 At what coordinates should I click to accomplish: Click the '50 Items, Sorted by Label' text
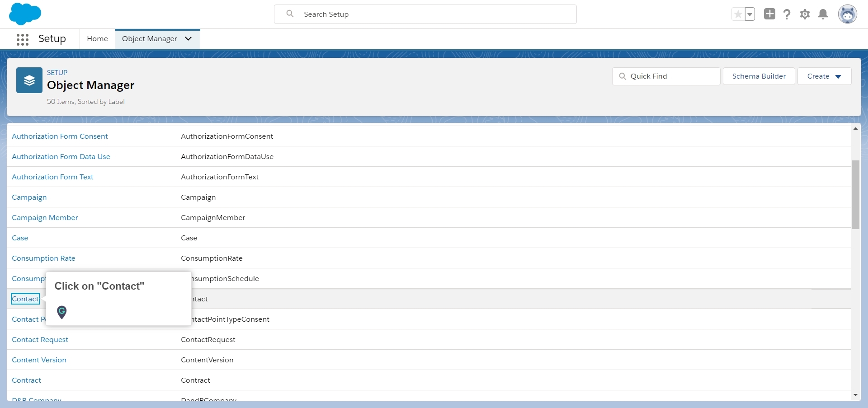tap(86, 102)
